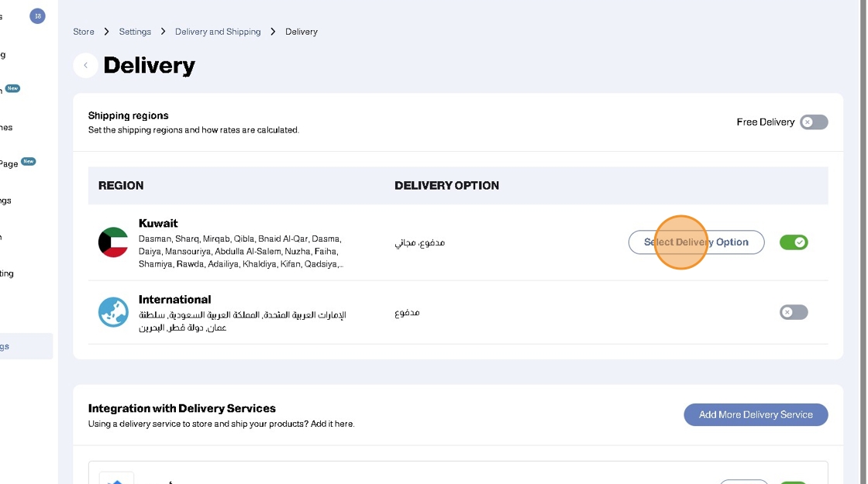This screenshot has height=484, width=868.
Task: Click the 38 notification badge in sidebar
Action: (x=37, y=16)
